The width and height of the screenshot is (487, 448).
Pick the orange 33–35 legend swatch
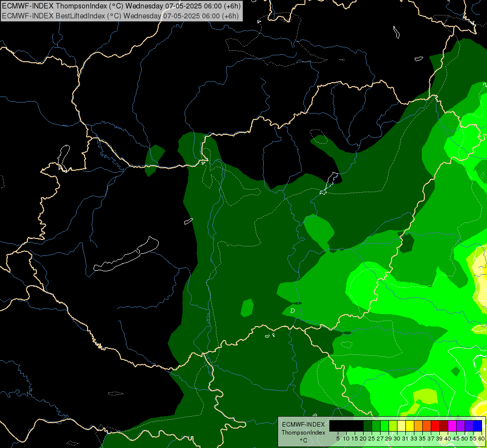[418, 426]
